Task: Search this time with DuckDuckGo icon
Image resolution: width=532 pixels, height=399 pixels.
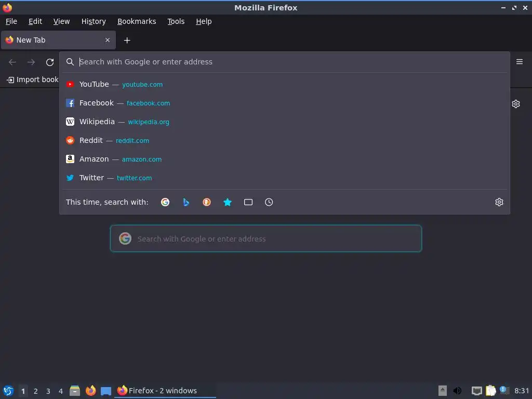Action: click(x=207, y=202)
